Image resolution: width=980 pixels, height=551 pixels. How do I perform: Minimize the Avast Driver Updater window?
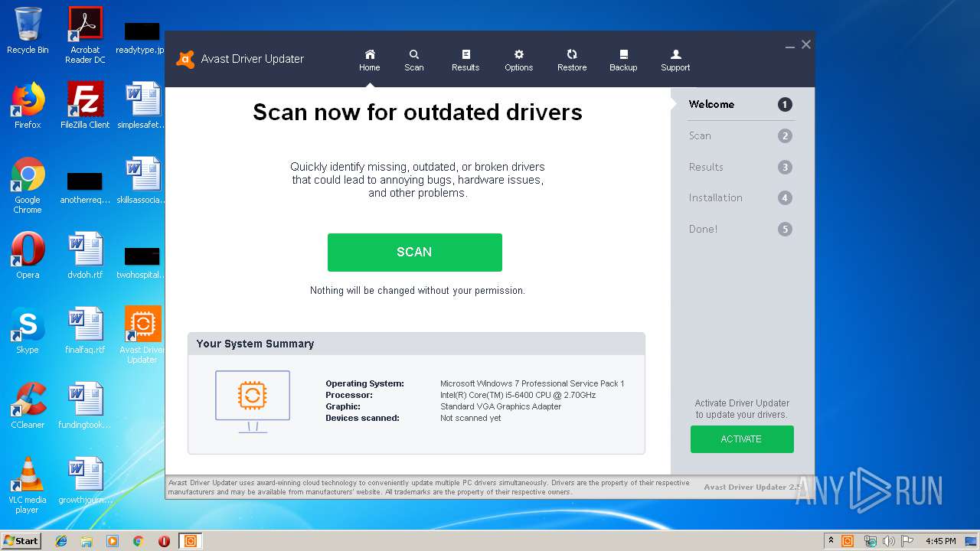(789, 46)
